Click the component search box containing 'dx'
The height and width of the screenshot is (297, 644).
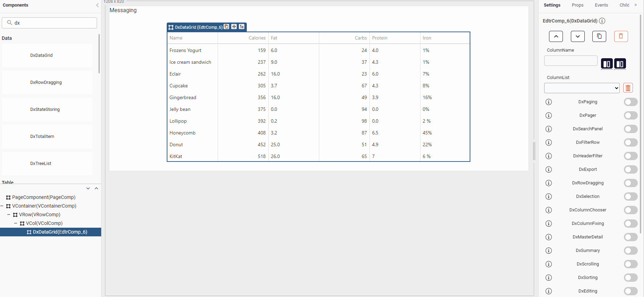click(50, 23)
